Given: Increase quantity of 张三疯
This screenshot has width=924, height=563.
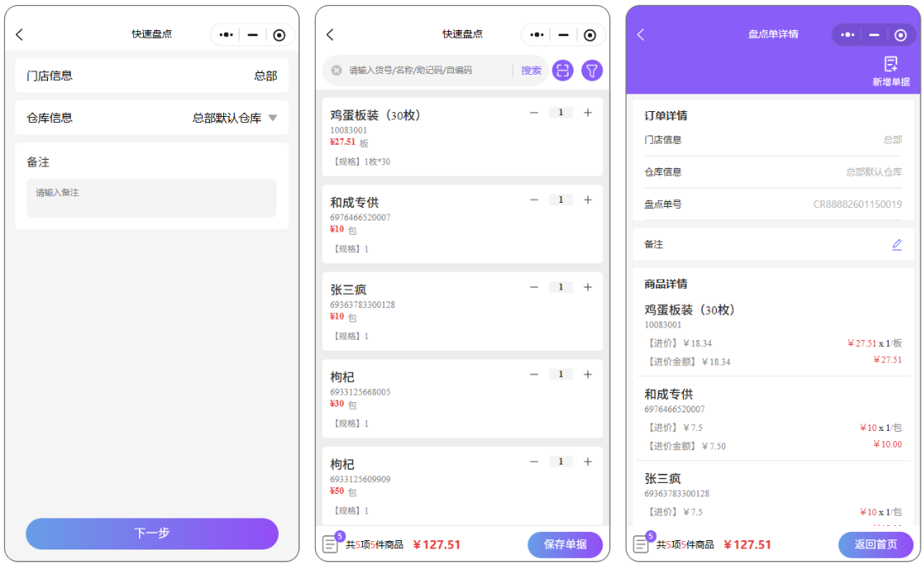Looking at the screenshot, I should (x=588, y=287).
